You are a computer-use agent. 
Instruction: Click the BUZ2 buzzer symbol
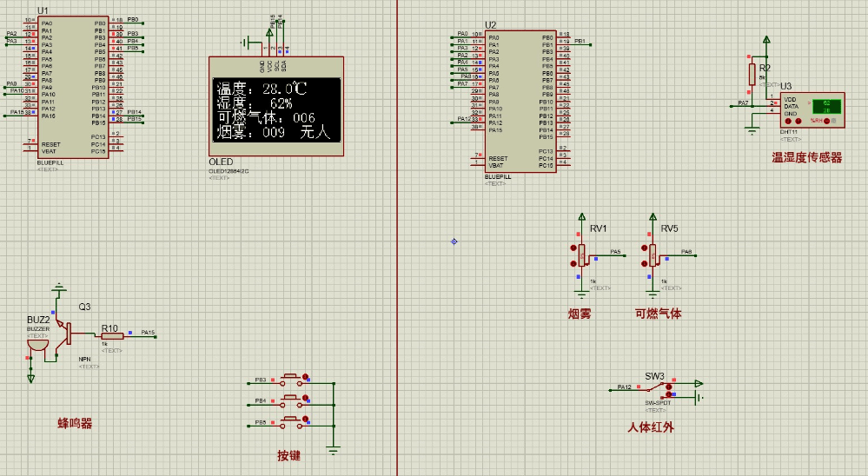(x=37, y=344)
